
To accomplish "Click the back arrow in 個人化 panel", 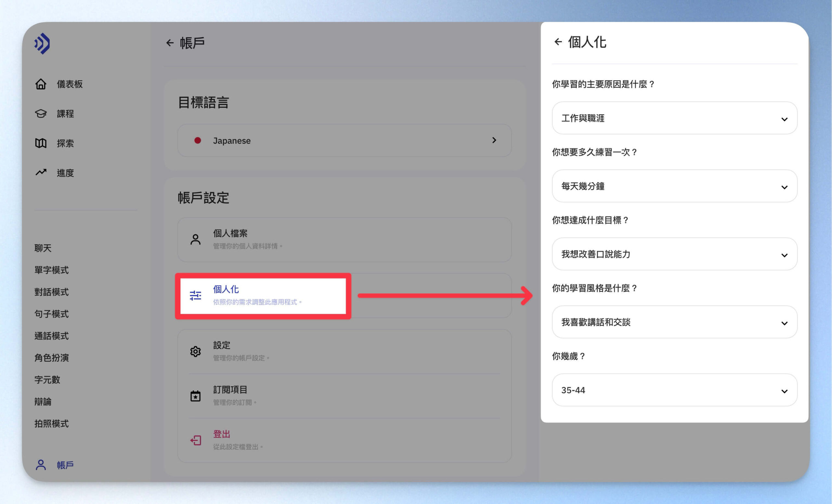I will [558, 42].
